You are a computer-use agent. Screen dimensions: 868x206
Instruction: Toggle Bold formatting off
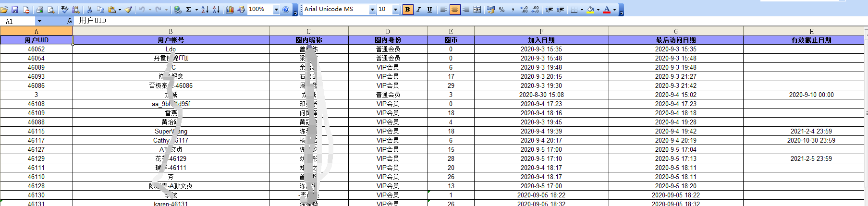408,9
